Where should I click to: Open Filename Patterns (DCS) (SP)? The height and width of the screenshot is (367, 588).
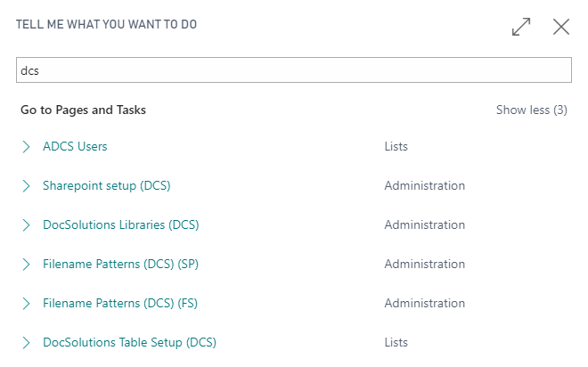pyautogui.click(x=120, y=265)
